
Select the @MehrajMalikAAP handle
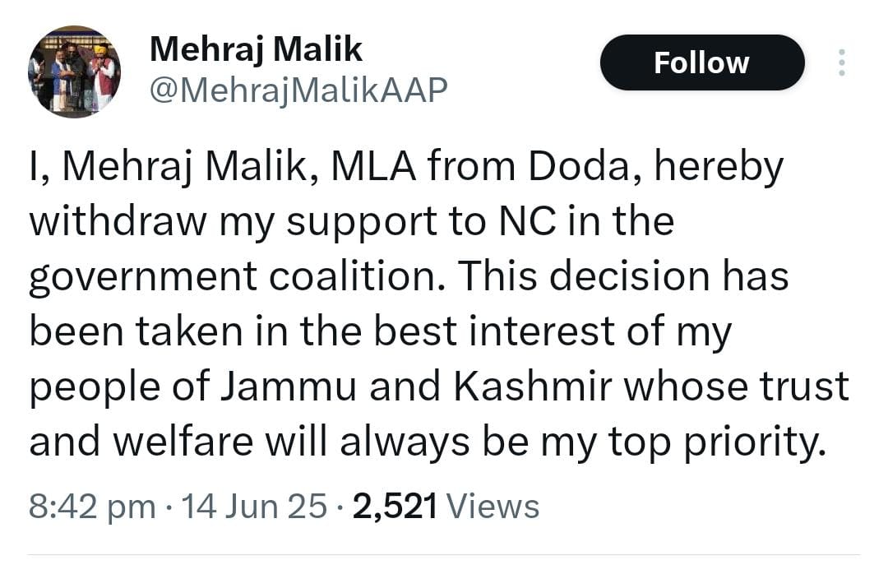pos(298,90)
